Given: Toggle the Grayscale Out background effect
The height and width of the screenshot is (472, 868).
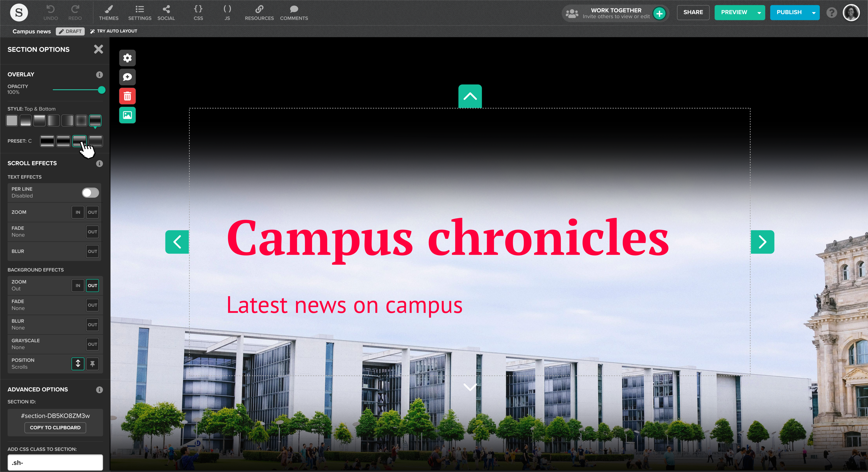Looking at the screenshot, I should tap(92, 344).
